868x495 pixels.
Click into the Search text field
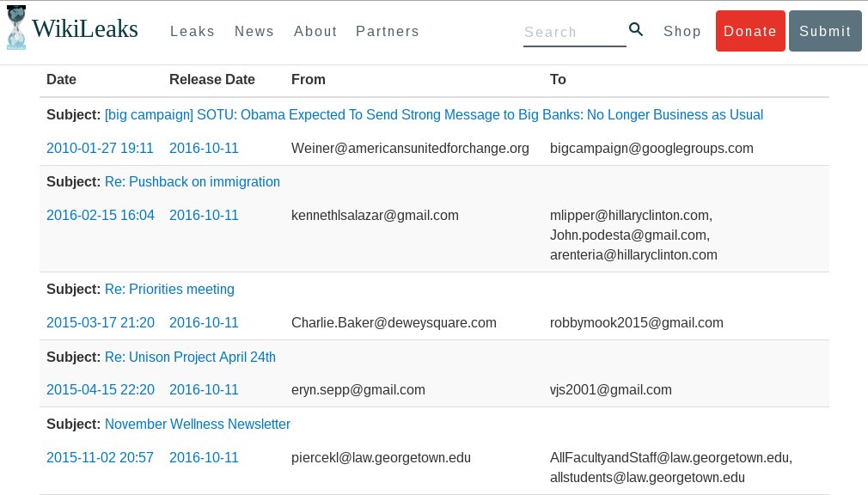pos(573,33)
